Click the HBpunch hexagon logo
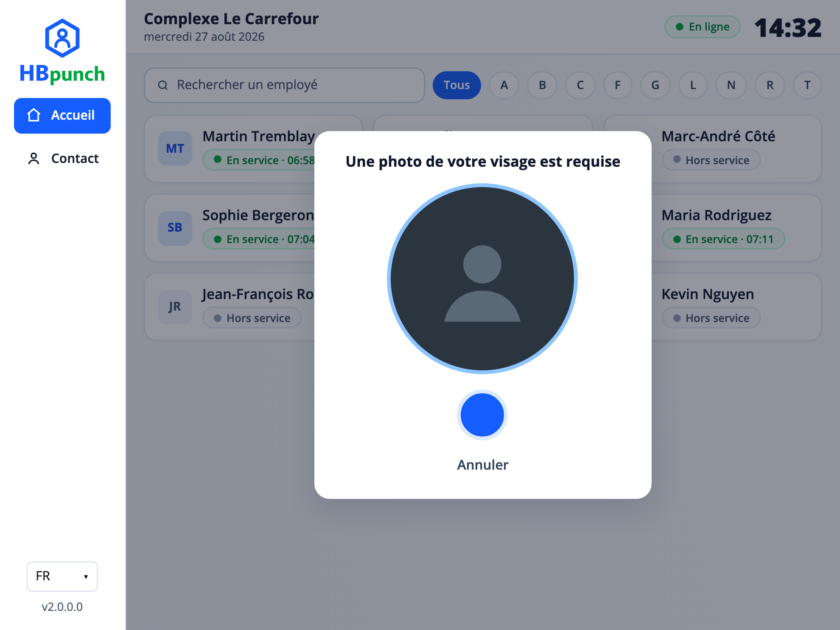 (62, 38)
